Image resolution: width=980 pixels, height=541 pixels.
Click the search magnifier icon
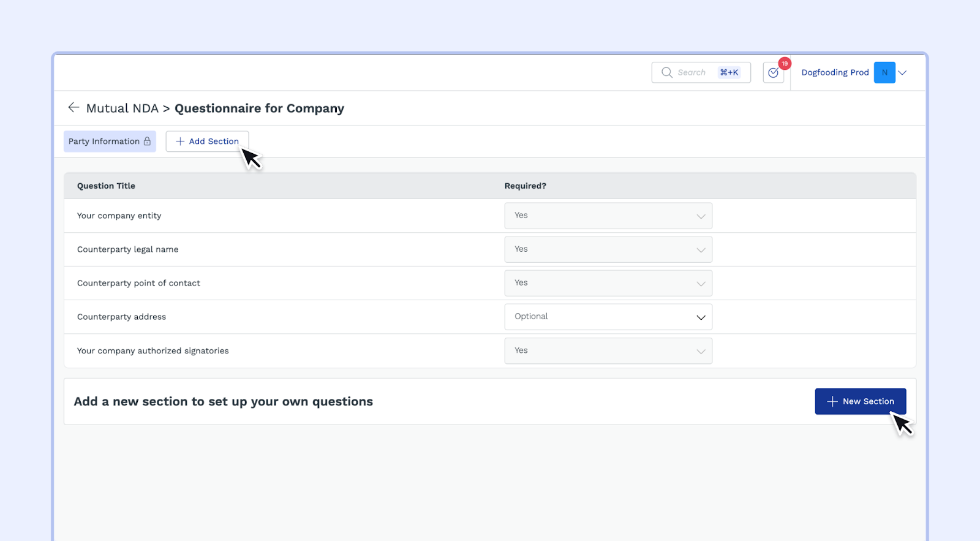pos(667,72)
